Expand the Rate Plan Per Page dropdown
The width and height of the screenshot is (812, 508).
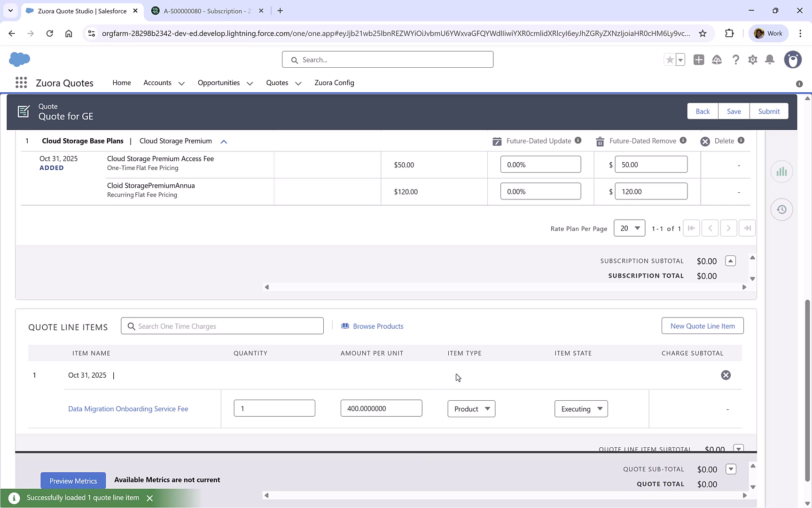[x=629, y=228]
